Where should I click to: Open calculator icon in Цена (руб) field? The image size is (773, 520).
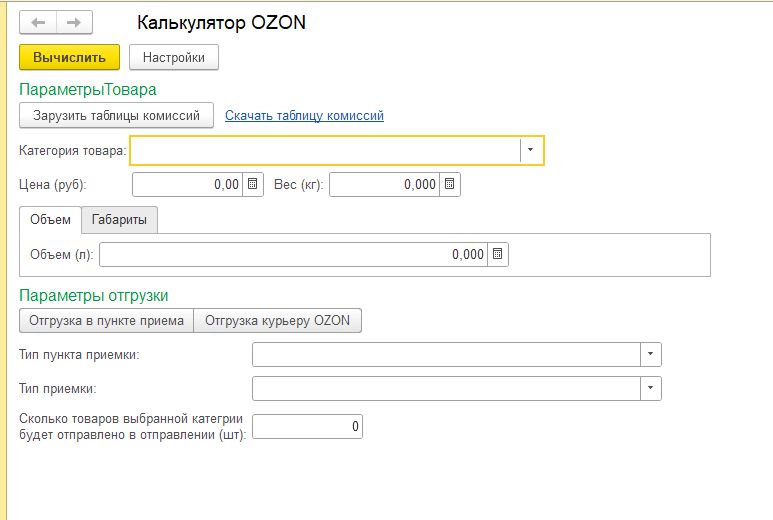point(253,184)
